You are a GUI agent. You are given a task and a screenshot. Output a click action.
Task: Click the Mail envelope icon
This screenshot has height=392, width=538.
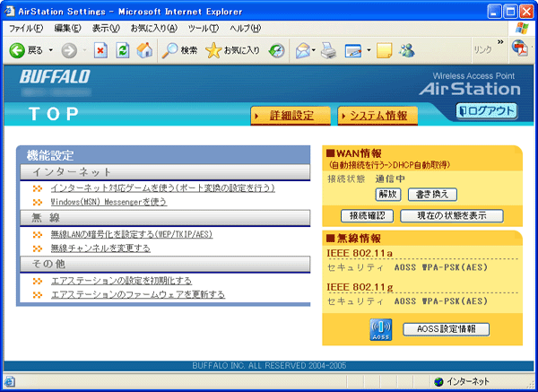pos(303,50)
